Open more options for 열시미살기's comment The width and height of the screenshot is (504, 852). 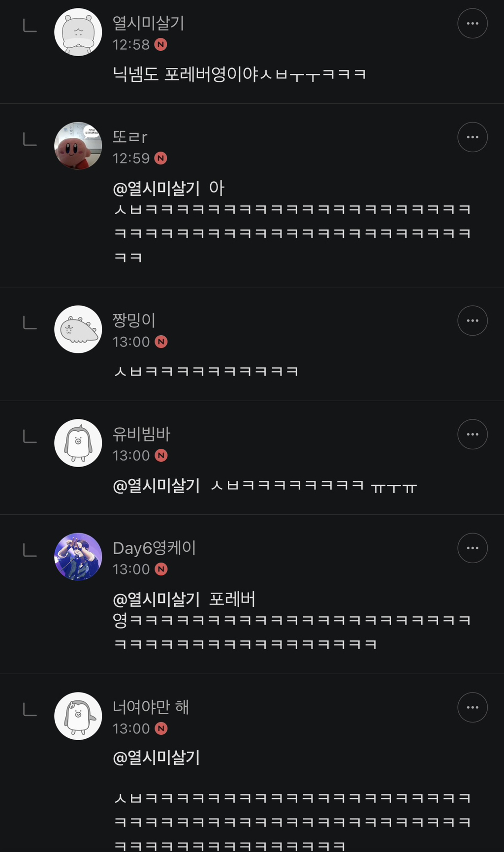(x=472, y=23)
